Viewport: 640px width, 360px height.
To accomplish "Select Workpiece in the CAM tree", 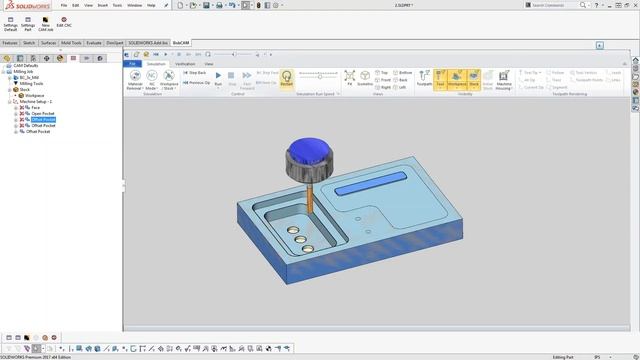I will click(34, 96).
